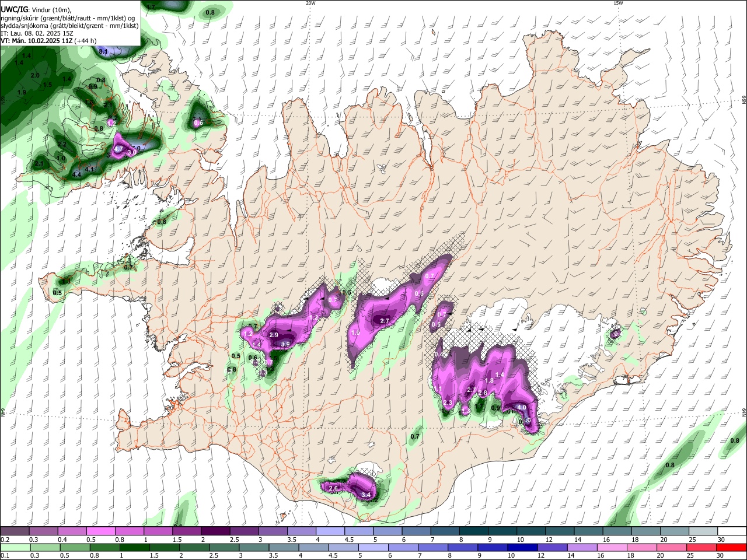This screenshot has height=560, width=747.
Task: Select the deep blue 10–12 lower legend swatch
Action: point(523,547)
